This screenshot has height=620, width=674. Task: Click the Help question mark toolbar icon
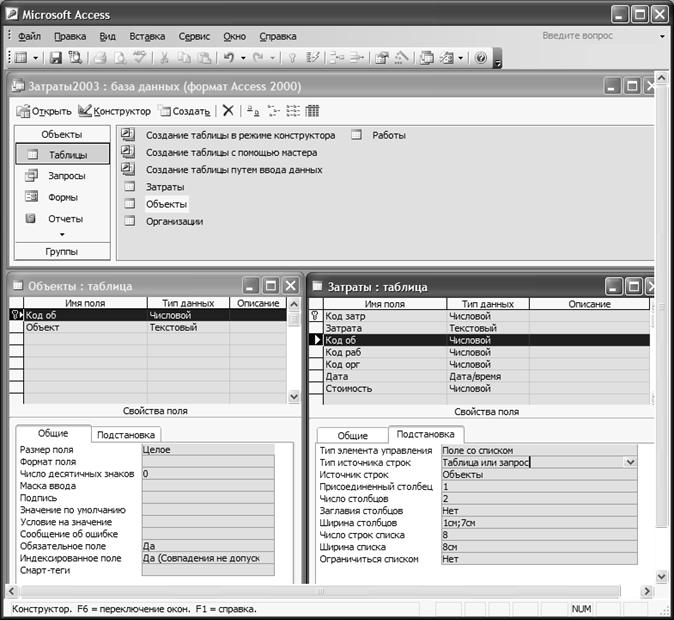tap(480, 59)
